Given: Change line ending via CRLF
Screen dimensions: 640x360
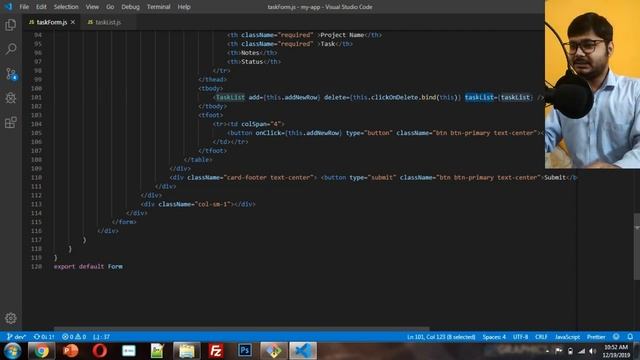Looking at the screenshot, I should click(x=541, y=337).
